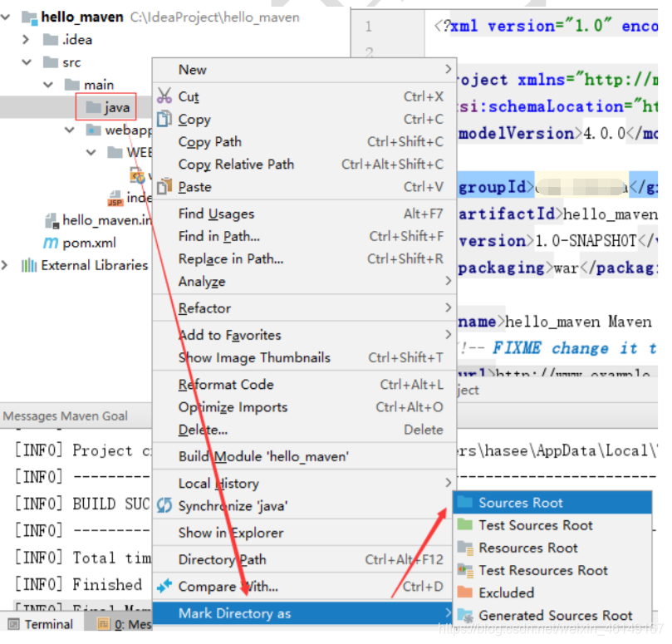Click the Maven pom.xml m icon
Viewport: 672px width, 644px height.
pos(51,243)
